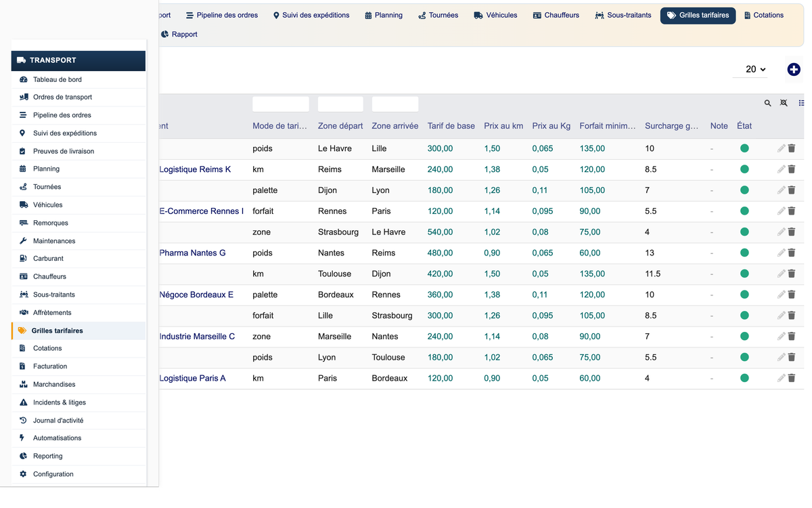Sort by Forfait minimum column header
The width and height of the screenshot is (812, 508).
click(608, 126)
